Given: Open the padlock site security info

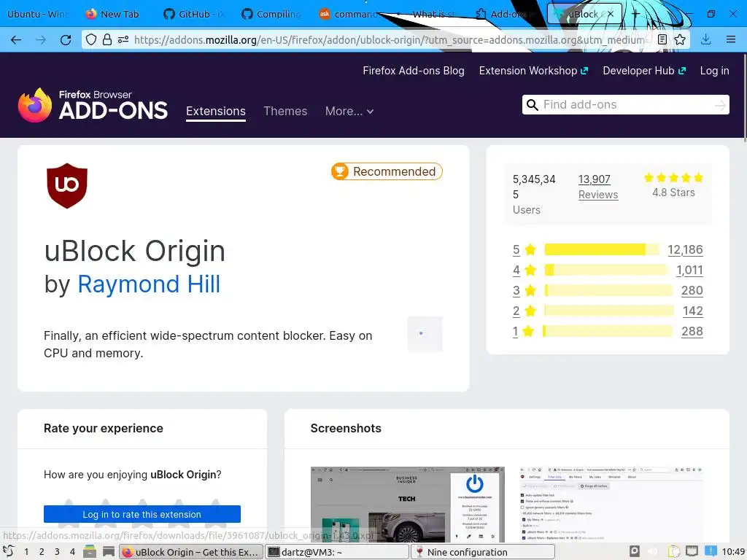Looking at the screenshot, I should tap(107, 39).
